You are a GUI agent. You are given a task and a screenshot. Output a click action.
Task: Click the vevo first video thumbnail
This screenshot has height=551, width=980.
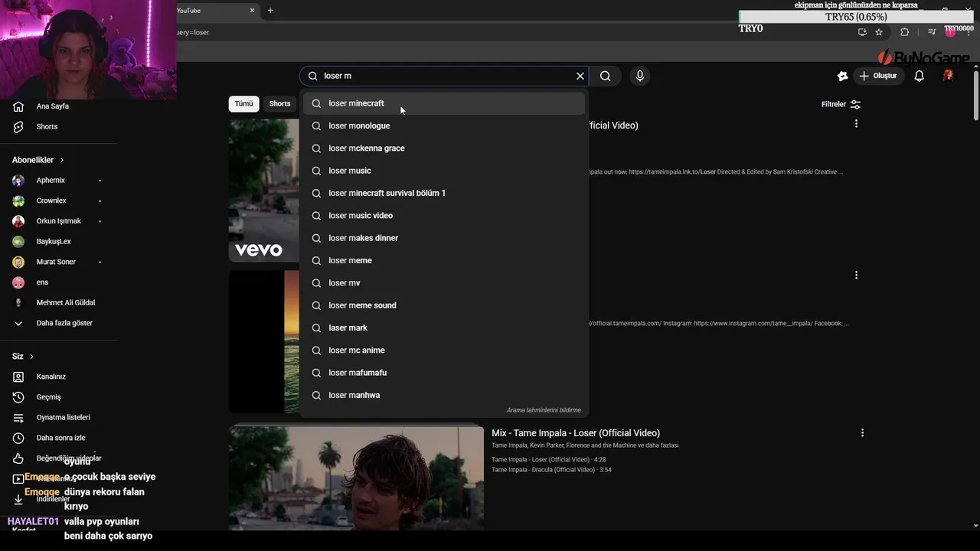263,190
